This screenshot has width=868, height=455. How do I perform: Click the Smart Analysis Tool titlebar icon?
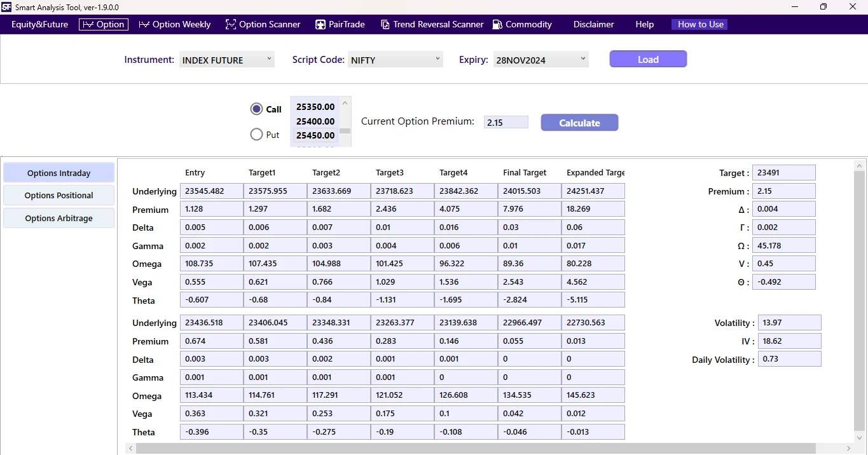[x=7, y=7]
